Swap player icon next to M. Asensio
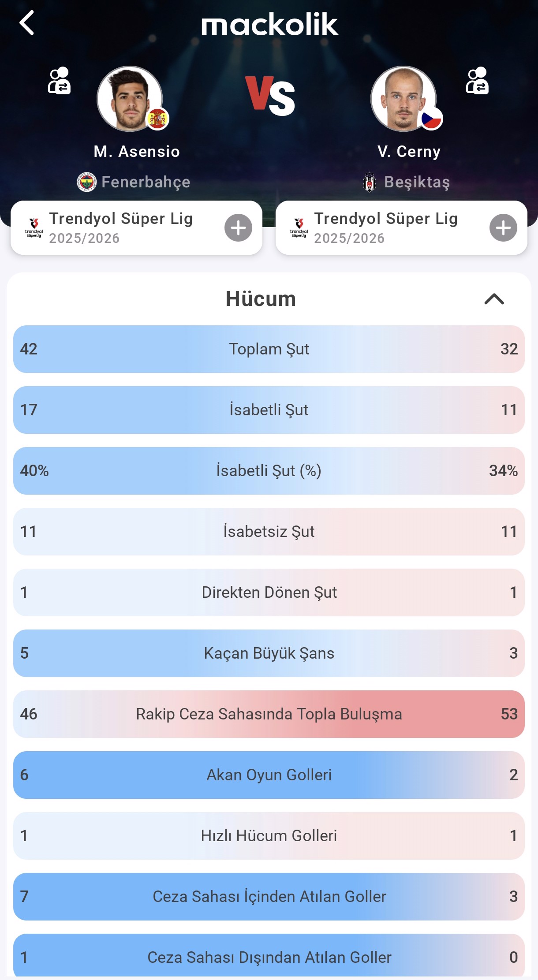The width and height of the screenshot is (538, 980). tap(59, 81)
